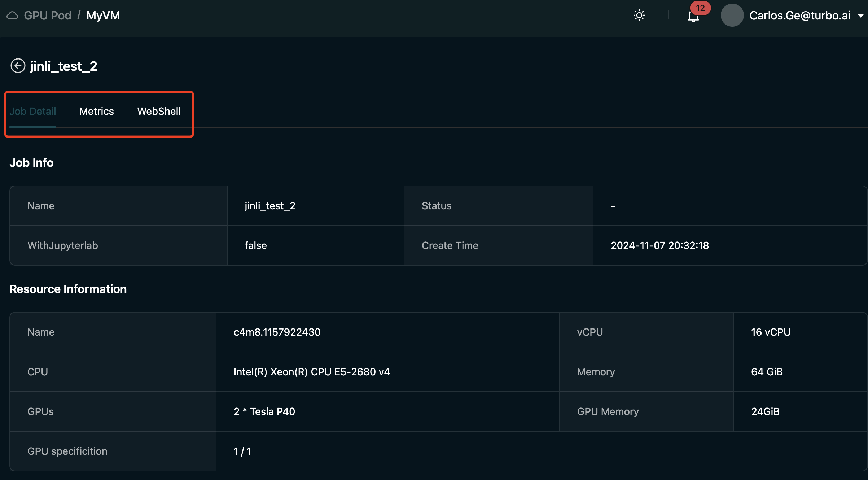Viewport: 868px width, 480px height.
Task: Click the 16 vCPU value
Action: point(771,332)
